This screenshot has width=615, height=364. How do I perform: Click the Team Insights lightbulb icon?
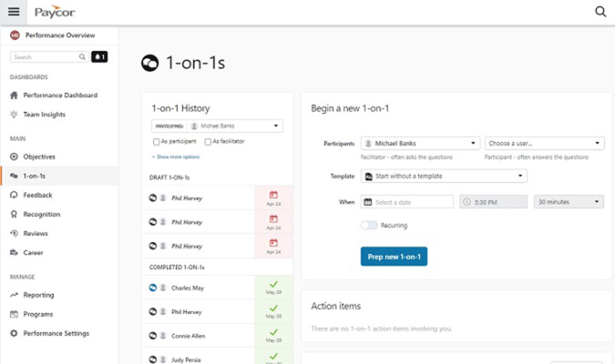pyautogui.click(x=14, y=115)
